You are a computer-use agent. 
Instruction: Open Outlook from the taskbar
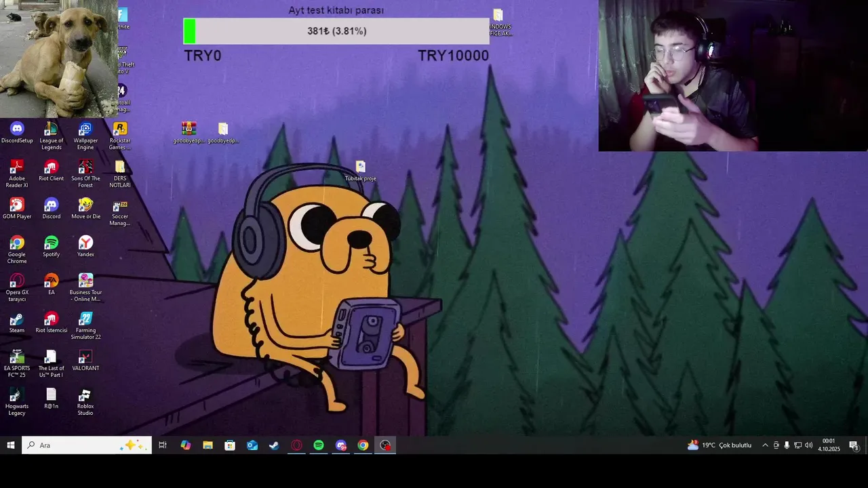click(252, 445)
